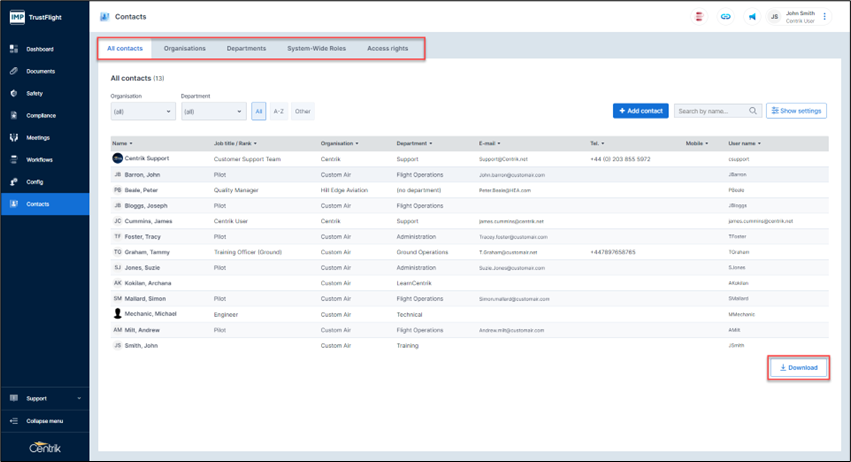Open the three-dot user menu
Viewport: 851px width, 462px height.
[x=825, y=17]
